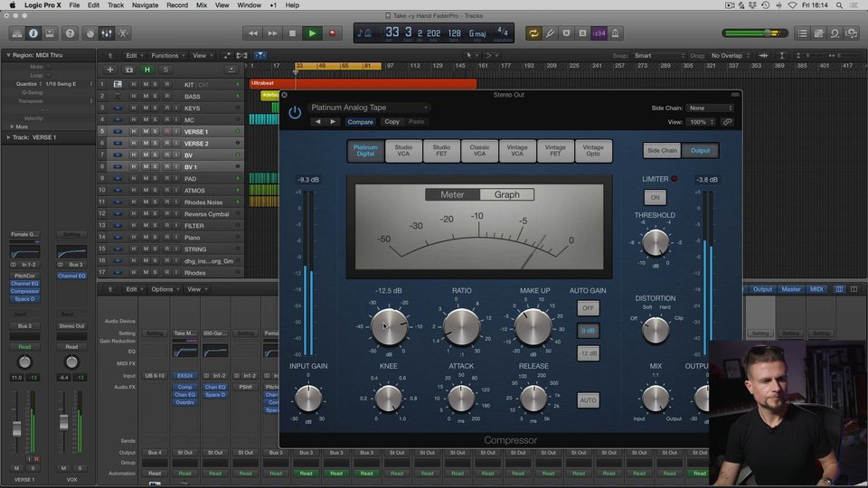Toggle Cycle mode button
The image size is (868, 488).
point(533,33)
